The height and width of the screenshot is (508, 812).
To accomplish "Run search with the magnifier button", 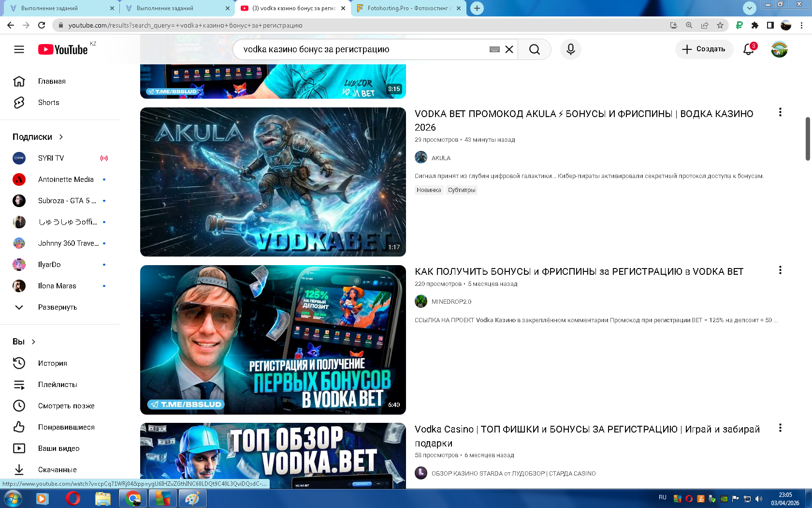I will [535, 49].
